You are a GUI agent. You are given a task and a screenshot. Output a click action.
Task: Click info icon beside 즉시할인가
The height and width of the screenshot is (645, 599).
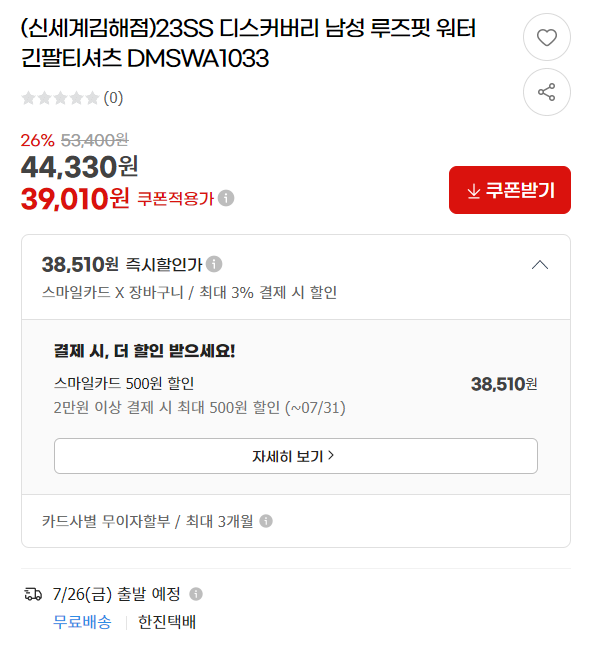[214, 264]
